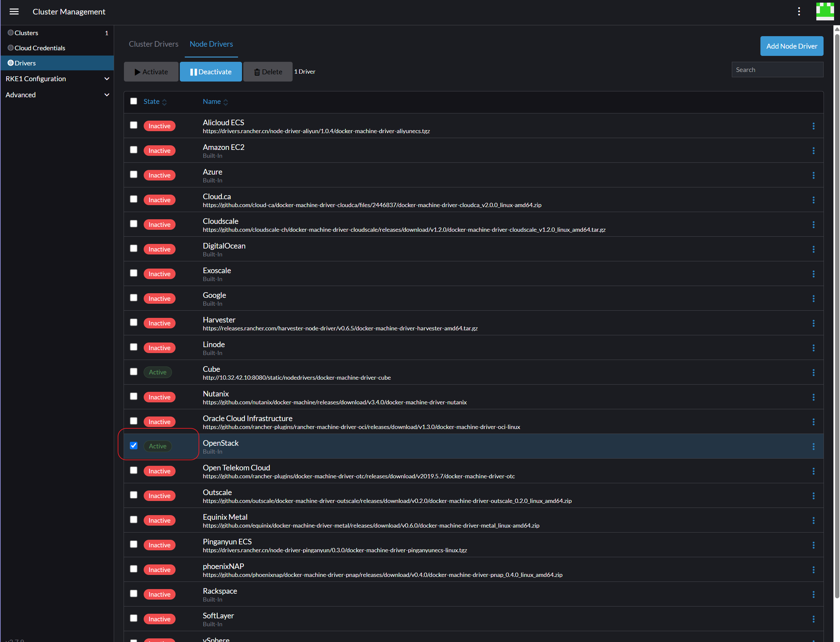Open the header vertical dots menu
This screenshot has height=642, width=840.
(x=799, y=12)
